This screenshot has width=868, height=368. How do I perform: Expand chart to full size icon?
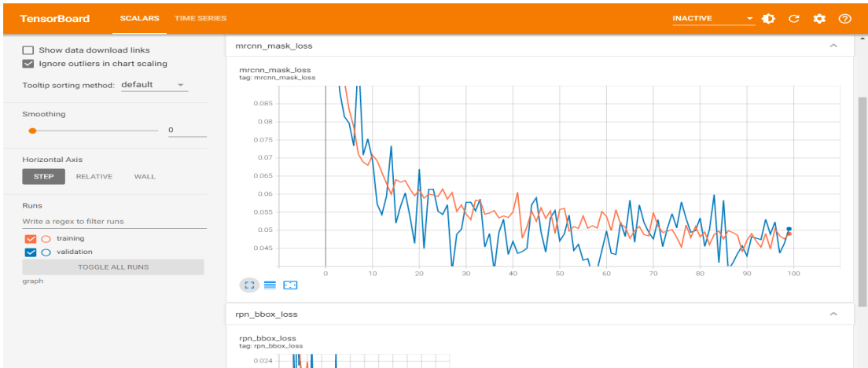248,285
